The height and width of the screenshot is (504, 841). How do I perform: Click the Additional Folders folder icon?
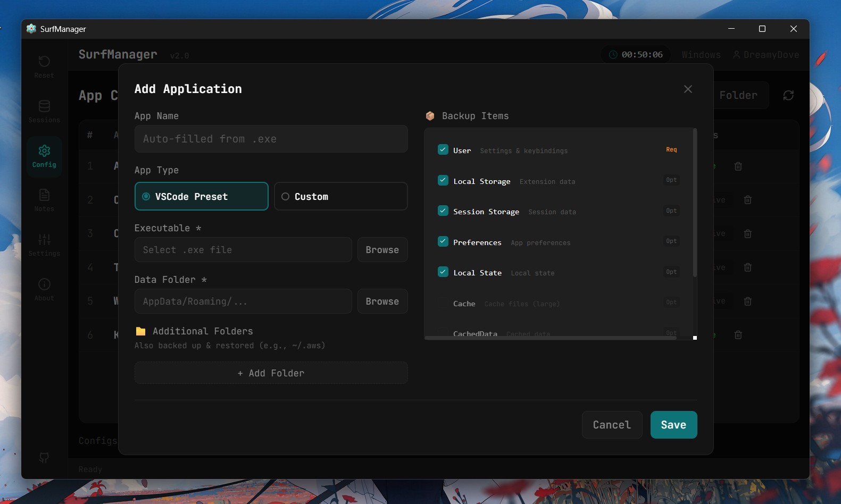140,331
